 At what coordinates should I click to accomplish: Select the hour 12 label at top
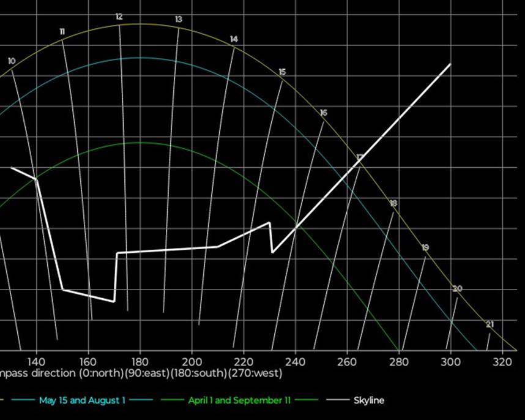pos(119,17)
